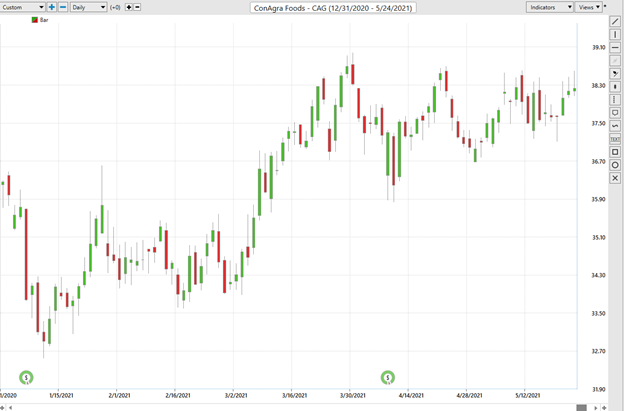Click the dollar marker near January 2021
Screen dimensions: 624x411
26,377
